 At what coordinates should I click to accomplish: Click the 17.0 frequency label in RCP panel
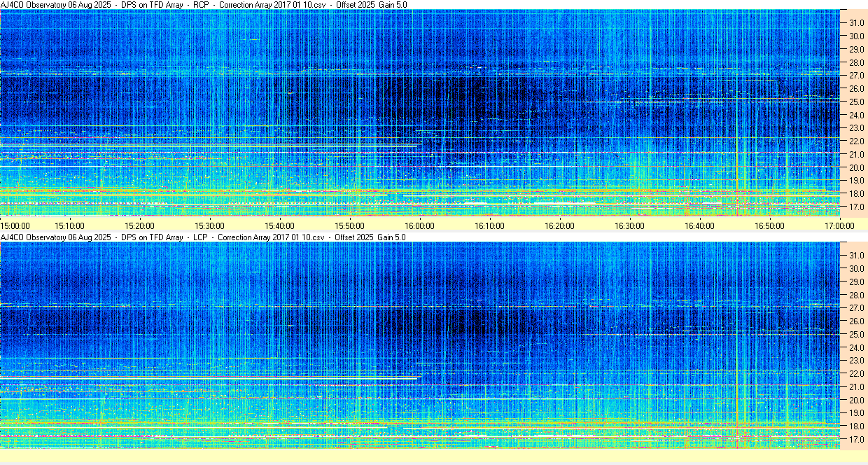point(856,207)
